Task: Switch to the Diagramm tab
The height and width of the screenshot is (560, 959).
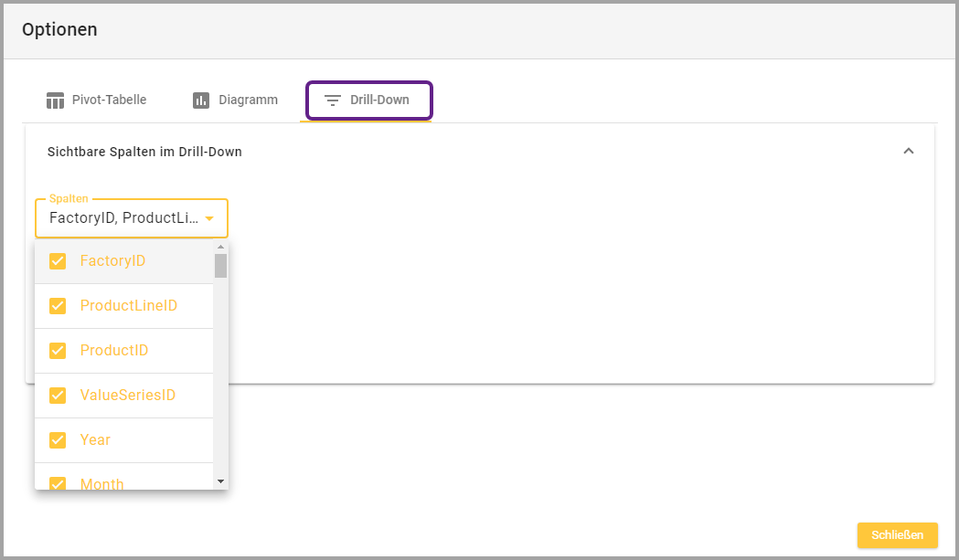Action: click(236, 100)
